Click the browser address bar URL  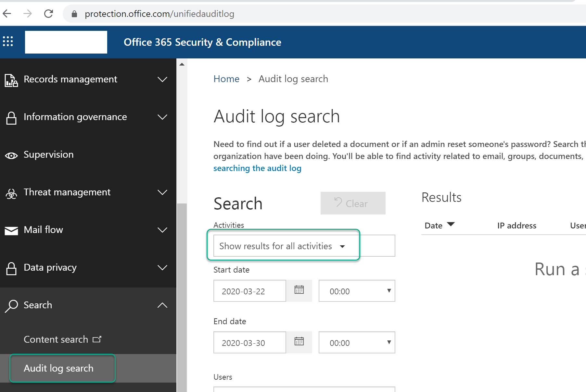(x=159, y=14)
